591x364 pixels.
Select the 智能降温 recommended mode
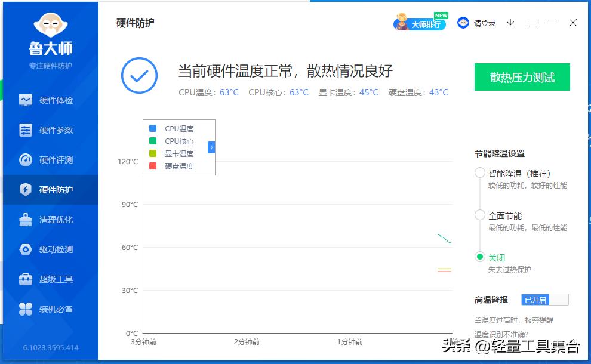479,172
